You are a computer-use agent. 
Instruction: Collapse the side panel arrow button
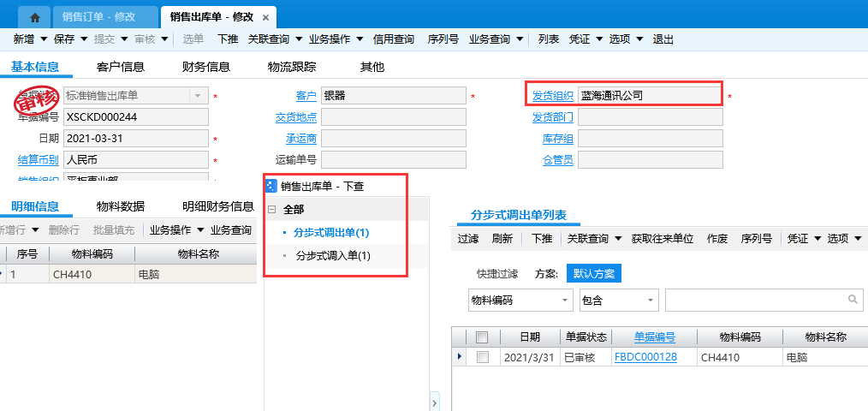435,402
